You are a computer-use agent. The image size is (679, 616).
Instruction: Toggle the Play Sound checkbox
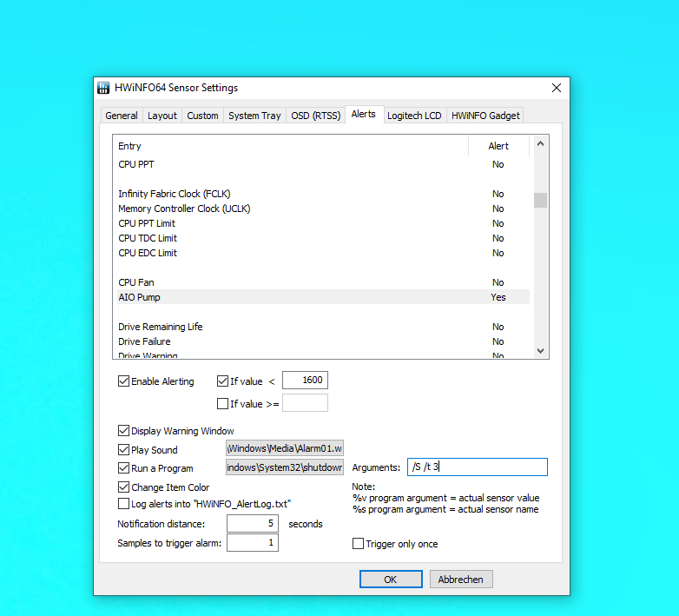123,450
